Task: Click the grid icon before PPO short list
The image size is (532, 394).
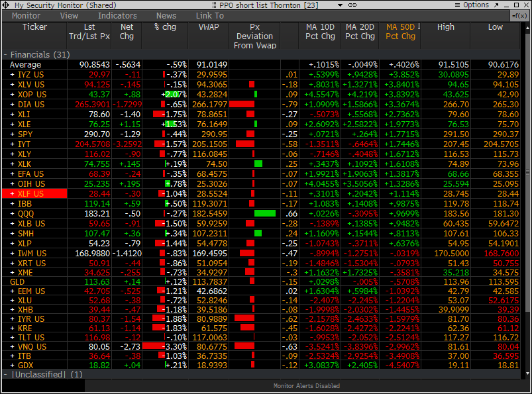Action: (x=214, y=5)
